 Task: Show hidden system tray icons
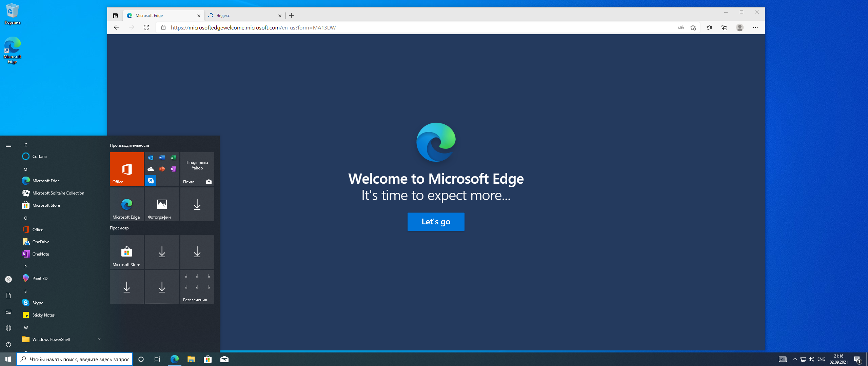click(795, 359)
